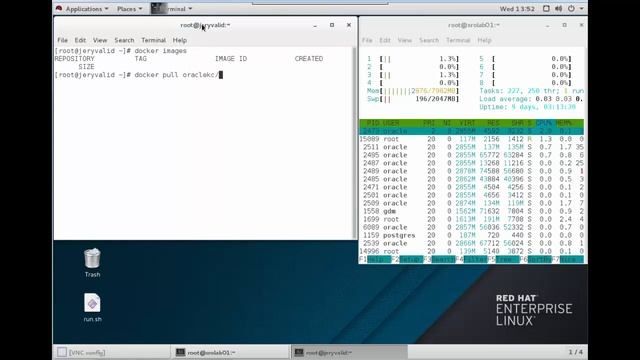Click the jeryvalid terminal scrollbar
Screen dimensions: 640x360
(x=354, y=143)
